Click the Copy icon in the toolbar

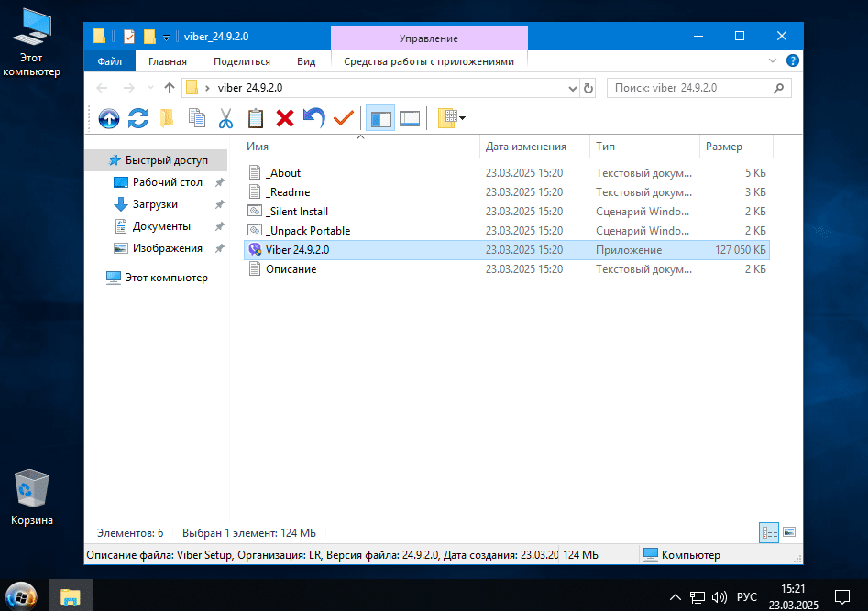(196, 117)
